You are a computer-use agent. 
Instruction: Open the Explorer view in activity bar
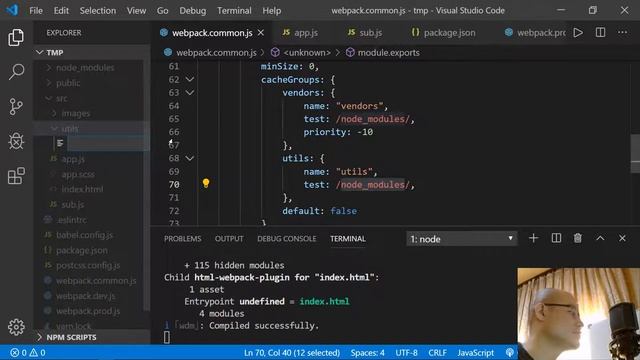coord(16,38)
